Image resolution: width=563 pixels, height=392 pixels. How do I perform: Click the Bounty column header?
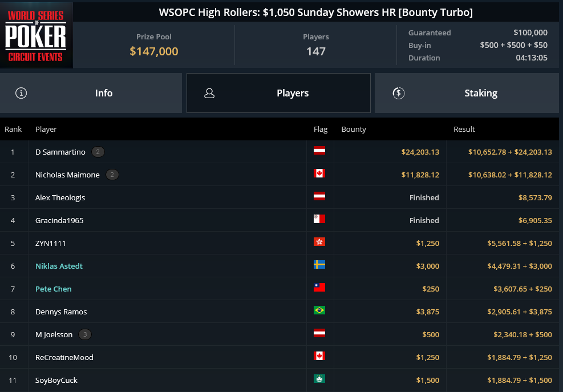(x=354, y=129)
